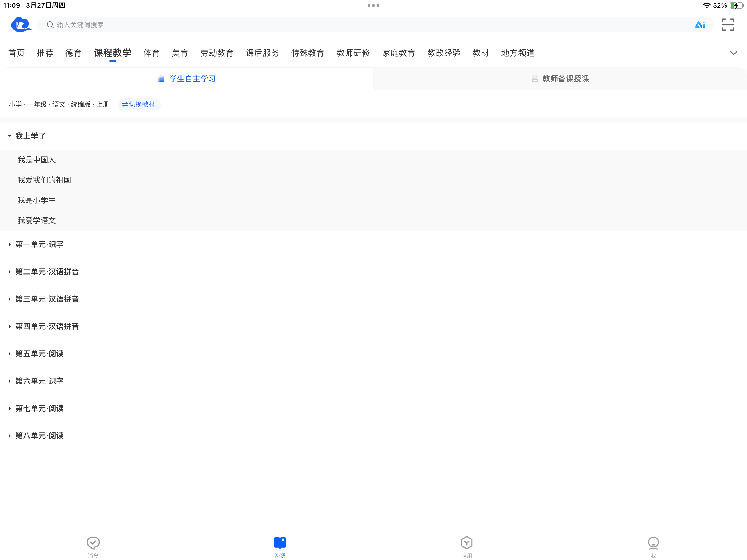The image size is (747, 560).
Task: Tap the three-dot multitasking indicator
Action: click(373, 5)
